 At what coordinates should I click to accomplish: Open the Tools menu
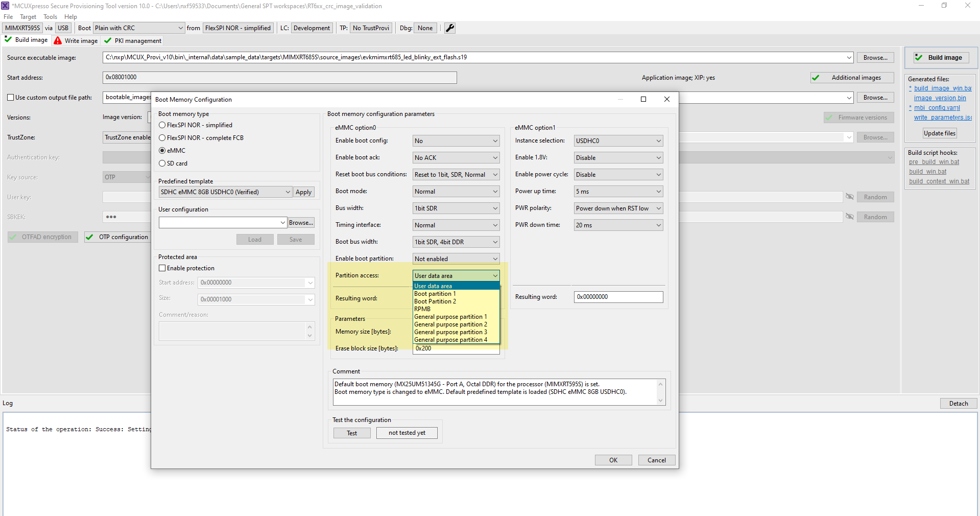(x=50, y=16)
